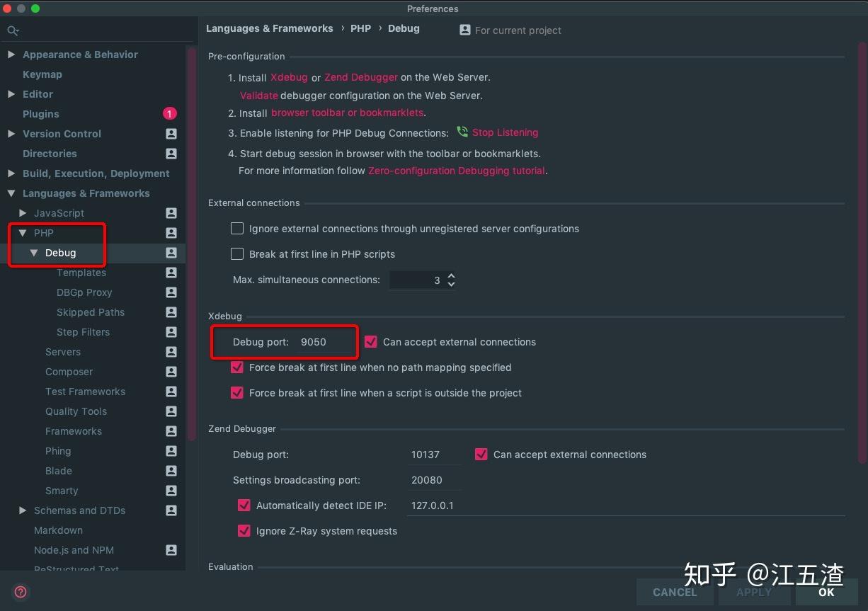Viewport: 868px width, 611px height.
Task: Click the Plugins notification badge showing 1
Action: (x=171, y=113)
